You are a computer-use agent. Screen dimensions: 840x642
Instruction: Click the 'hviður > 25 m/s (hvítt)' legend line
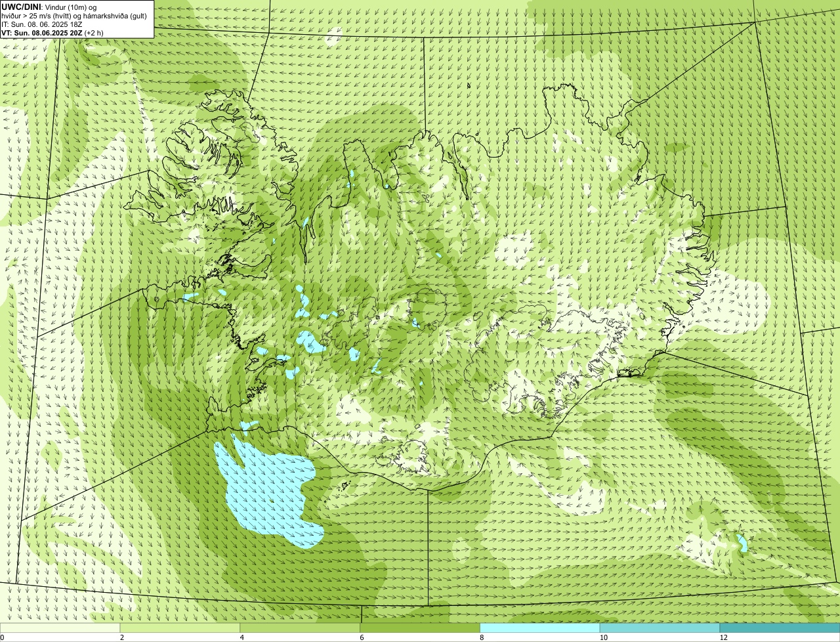pos(74,16)
